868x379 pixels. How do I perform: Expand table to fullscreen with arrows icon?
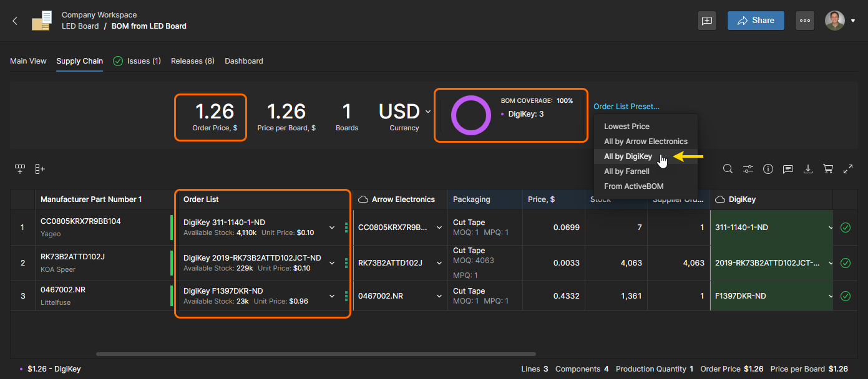click(x=848, y=169)
